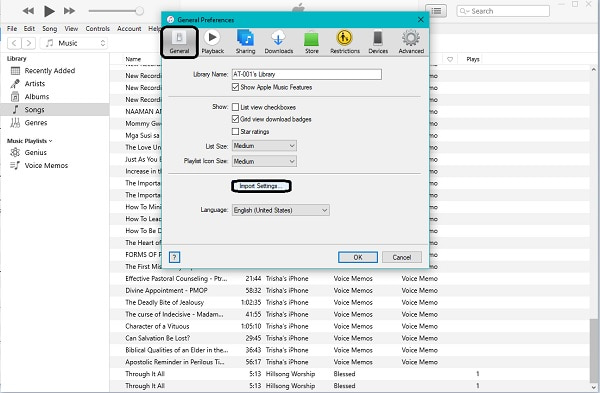This screenshot has height=393, width=600.
Task: Click the song list scrollbar up arrow
Action: pyautogui.click(x=593, y=70)
